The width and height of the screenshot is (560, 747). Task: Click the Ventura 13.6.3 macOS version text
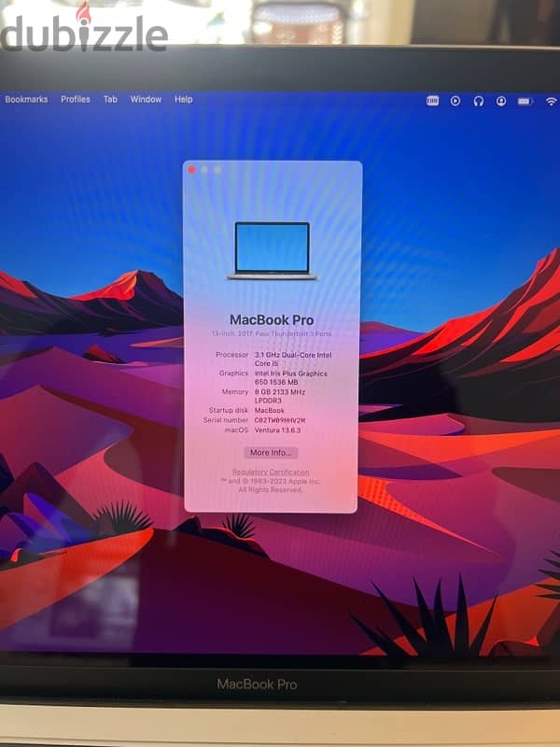[277, 430]
